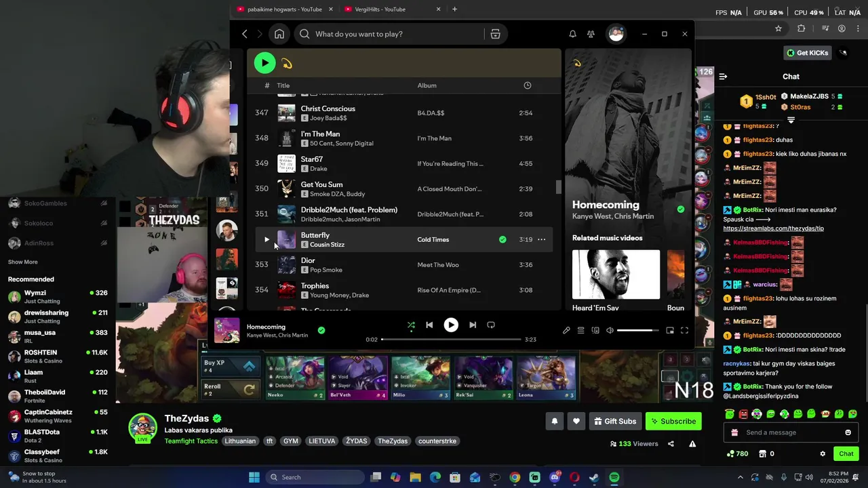
Task: Open the Spotify lyrics microphone icon
Action: (566, 331)
